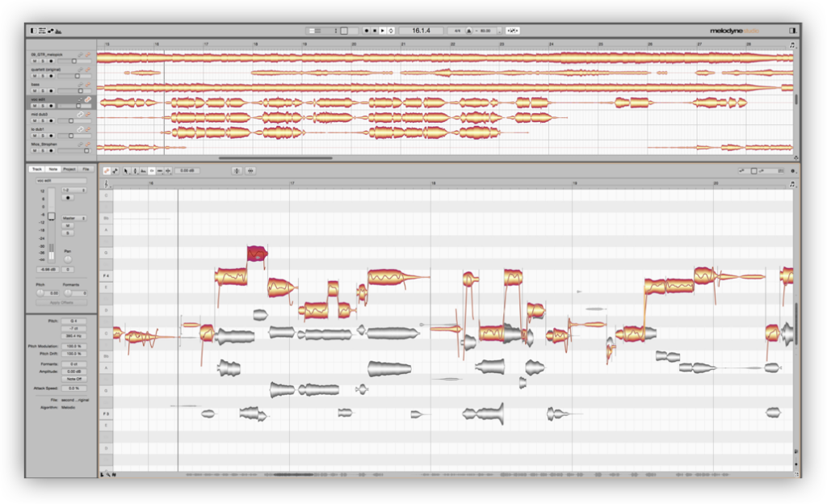Click the correct pitch macro icon

point(237,170)
